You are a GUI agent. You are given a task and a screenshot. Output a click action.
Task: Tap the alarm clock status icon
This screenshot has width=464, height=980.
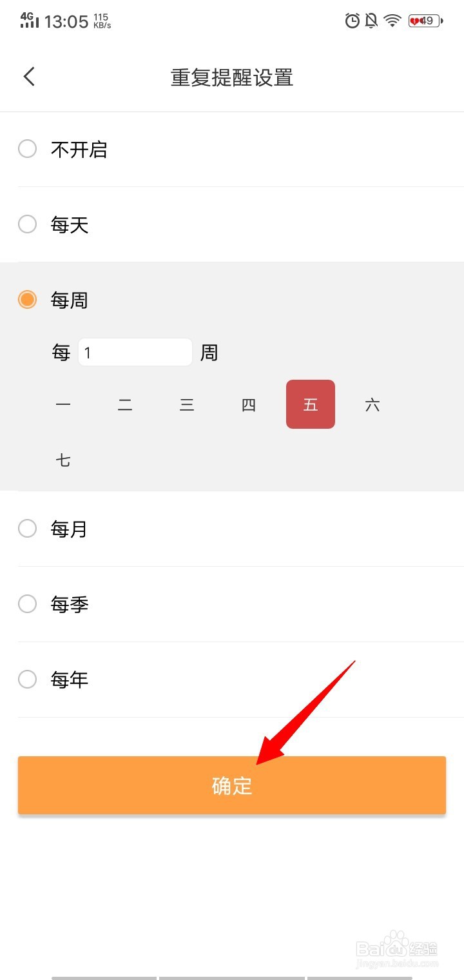point(352,21)
